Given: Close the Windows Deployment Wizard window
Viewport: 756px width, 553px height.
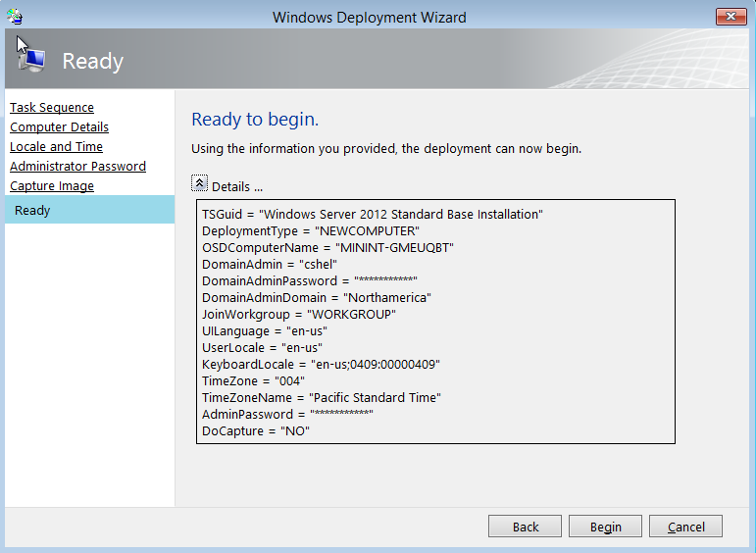Looking at the screenshot, I should tap(731, 17).
